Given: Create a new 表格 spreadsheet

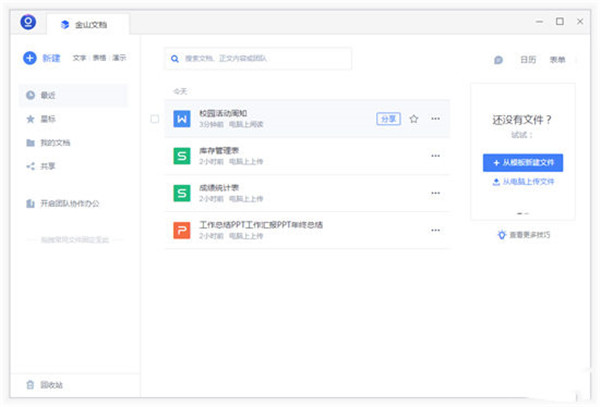Looking at the screenshot, I should (99, 58).
